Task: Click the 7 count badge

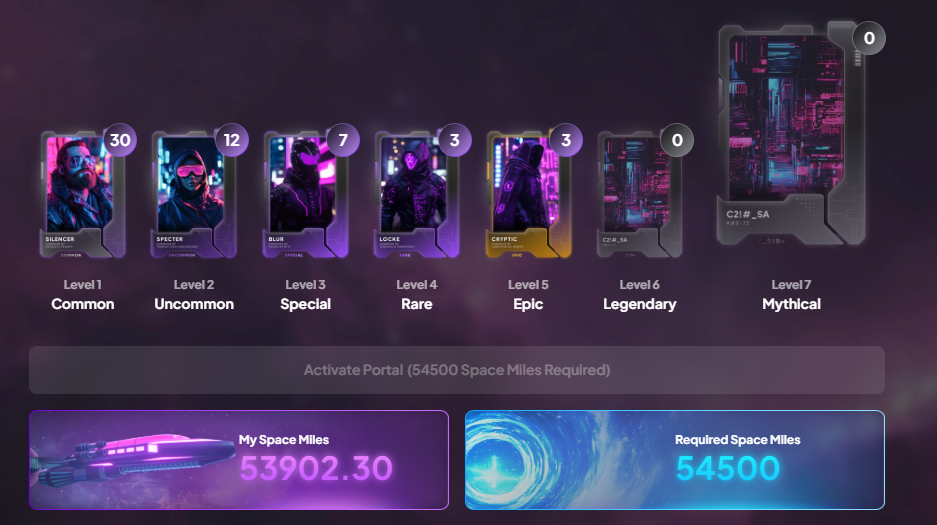Action: (343, 140)
